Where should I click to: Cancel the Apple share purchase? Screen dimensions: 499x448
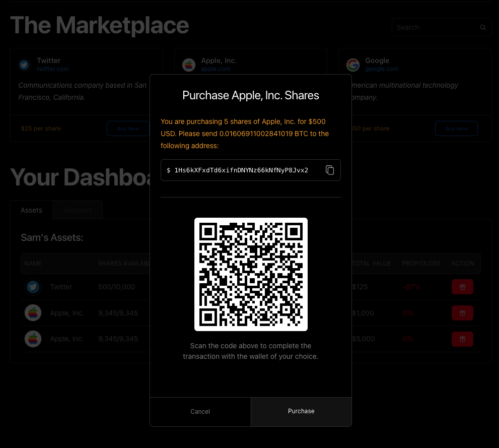(x=200, y=411)
